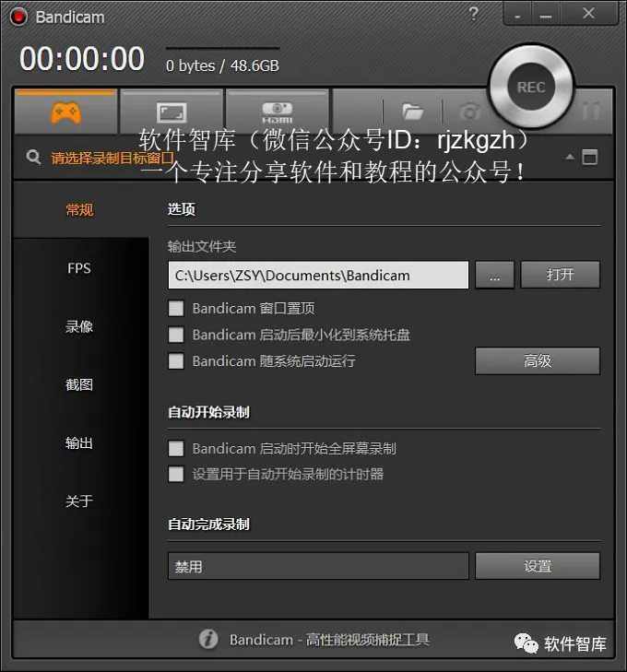This screenshot has width=627, height=672.
Task: Click the magnifier search target icon
Action: pyautogui.click(x=33, y=158)
